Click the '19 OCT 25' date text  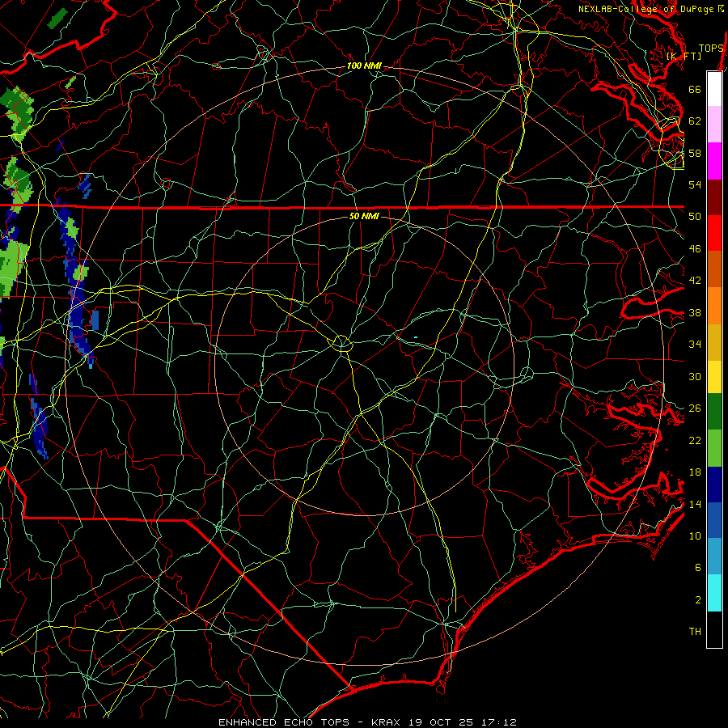click(x=441, y=722)
